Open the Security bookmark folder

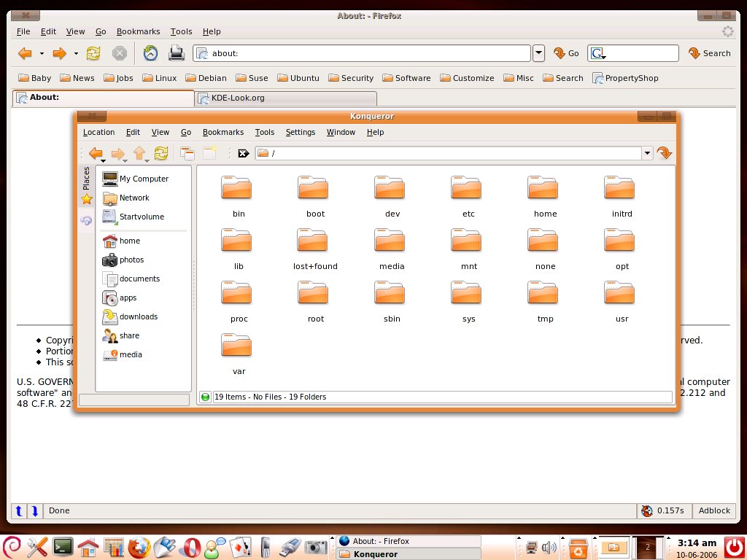pyautogui.click(x=351, y=78)
